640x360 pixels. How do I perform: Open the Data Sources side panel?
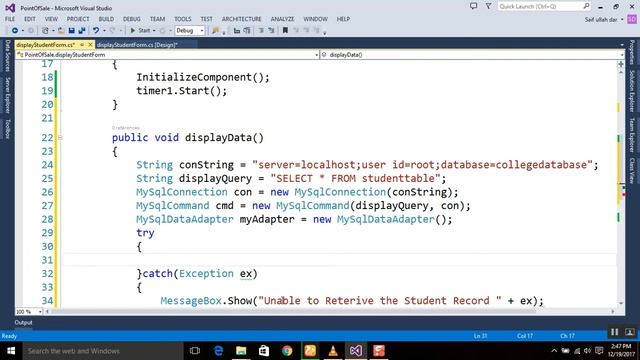click(7, 56)
